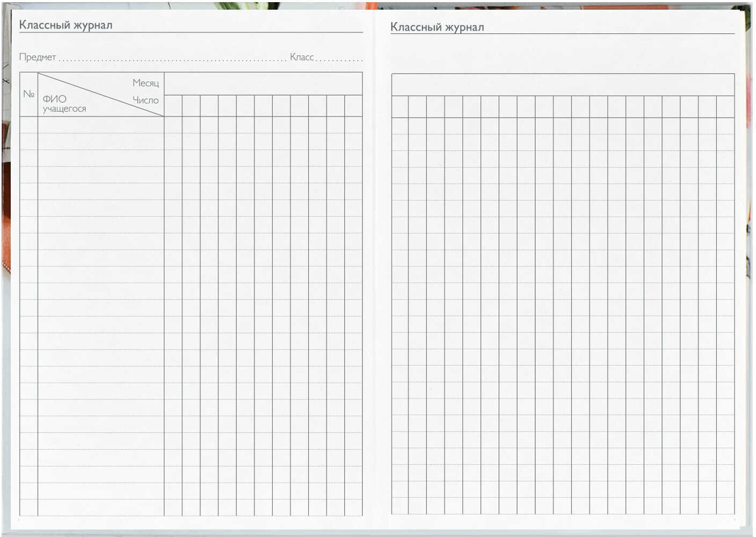756x537 pixels.
Task: Click first student name row under "ФИО"
Action: tap(101, 125)
